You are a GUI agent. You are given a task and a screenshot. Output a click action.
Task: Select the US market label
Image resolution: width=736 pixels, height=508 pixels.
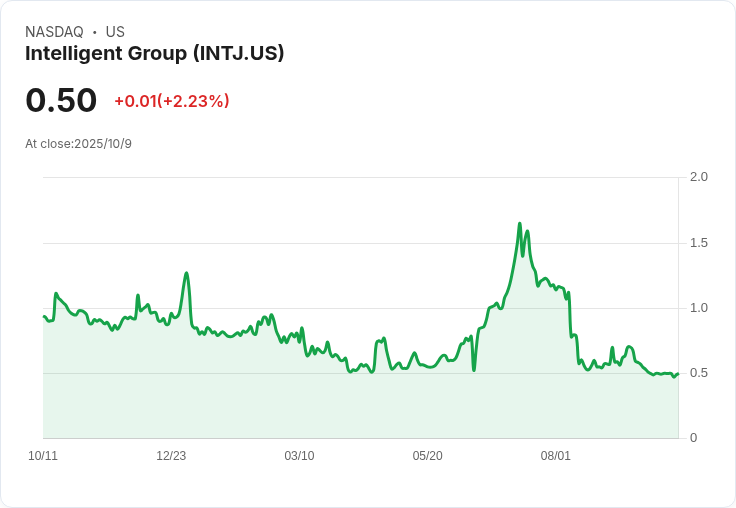(115, 32)
